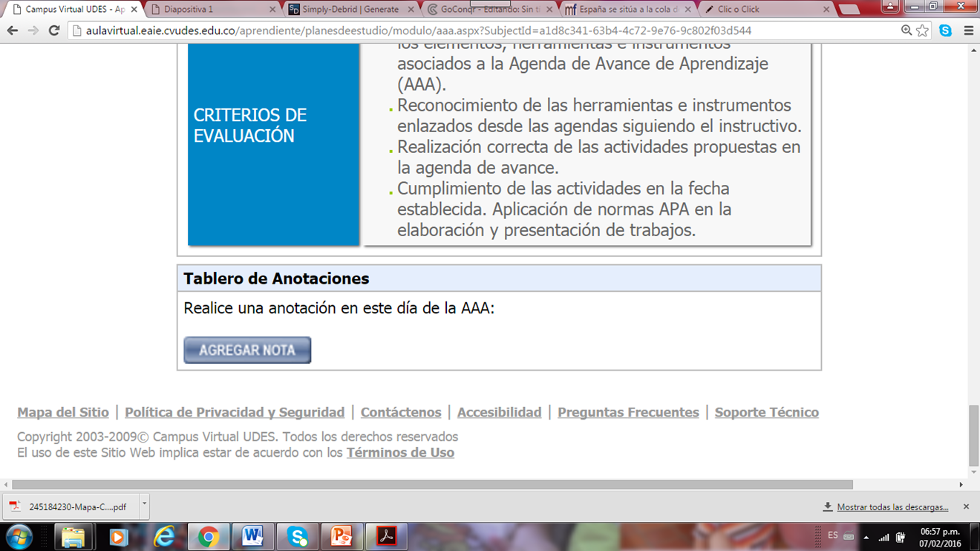The image size is (980, 551).
Task: Switch to the España se sitúa tab
Action: tap(627, 10)
